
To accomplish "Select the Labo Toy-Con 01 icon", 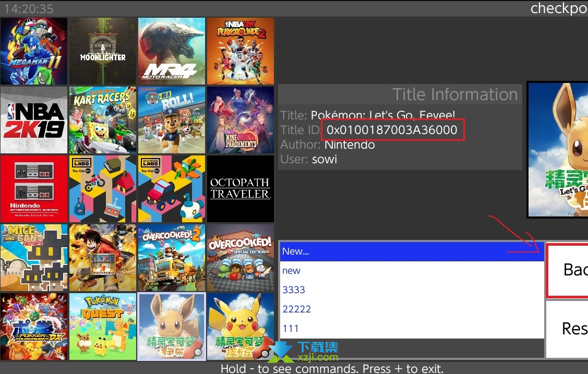I will (103, 189).
